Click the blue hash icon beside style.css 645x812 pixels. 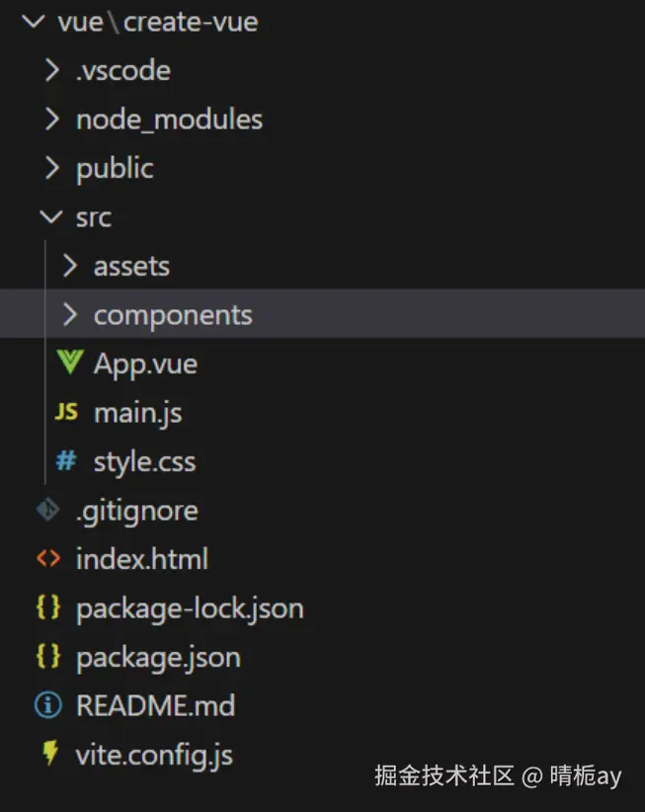[x=67, y=461]
